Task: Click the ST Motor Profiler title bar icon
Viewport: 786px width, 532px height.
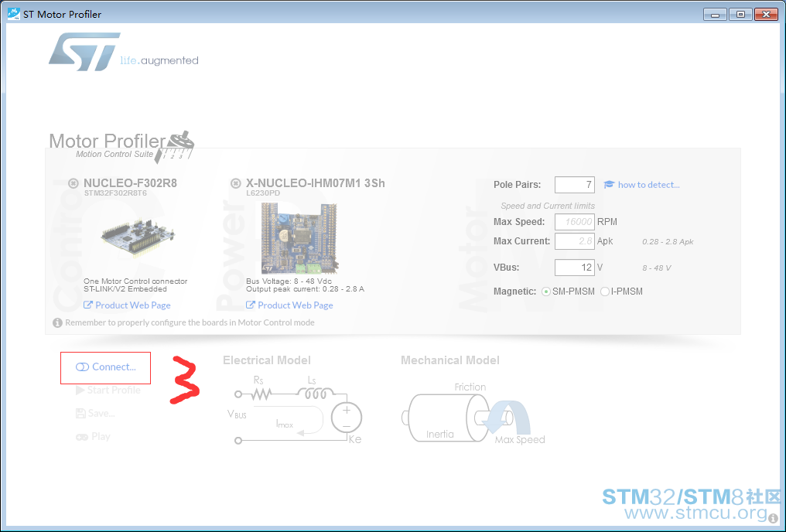Action: pyautogui.click(x=13, y=13)
